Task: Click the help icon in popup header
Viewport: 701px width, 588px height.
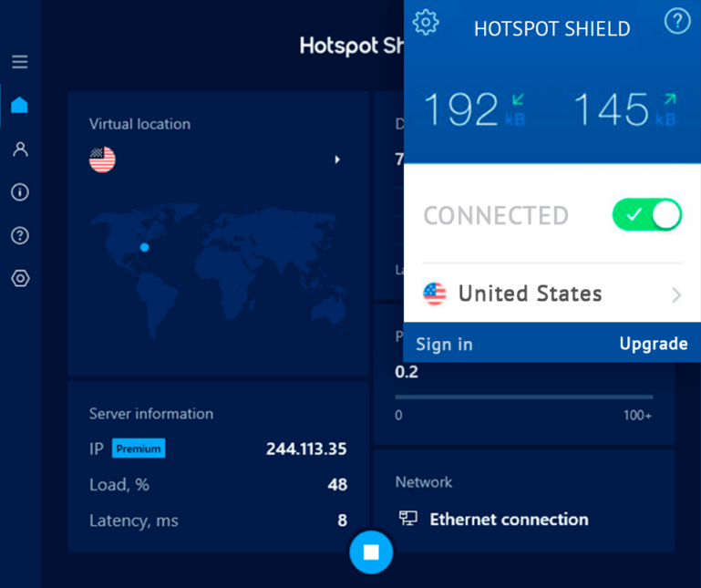Action: 677,21
